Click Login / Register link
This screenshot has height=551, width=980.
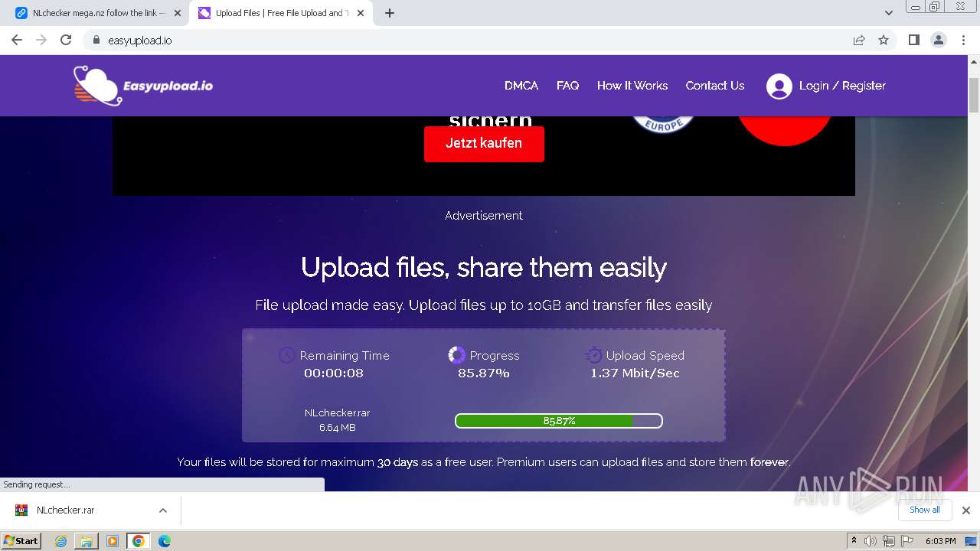[x=842, y=86]
